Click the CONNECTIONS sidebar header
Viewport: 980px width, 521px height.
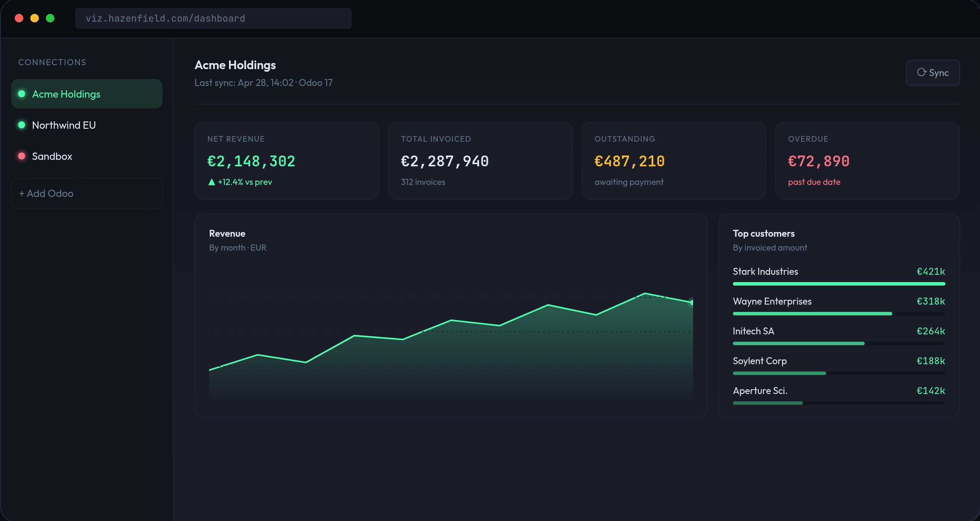point(52,62)
